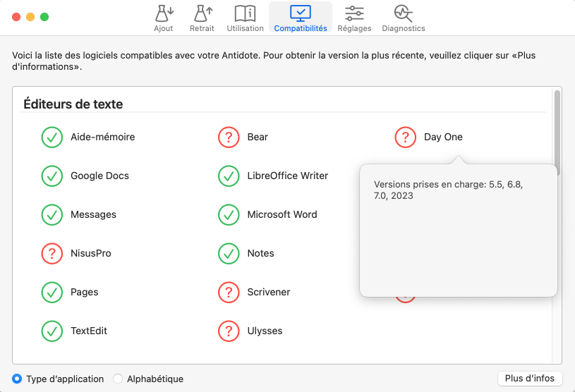This screenshot has height=392, width=575.
Task: Click the red question icon beside Bear
Action: (229, 137)
